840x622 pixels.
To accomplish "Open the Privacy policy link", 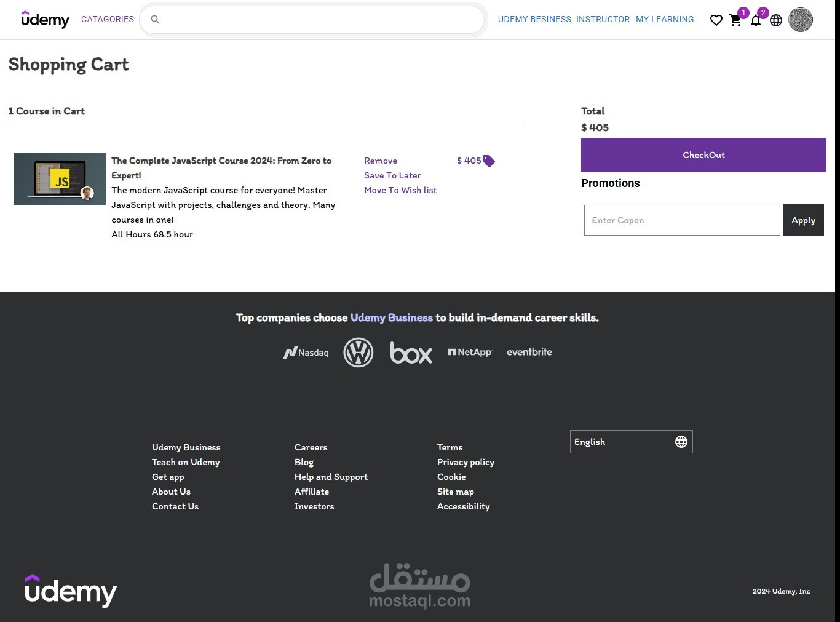I will point(466,462).
